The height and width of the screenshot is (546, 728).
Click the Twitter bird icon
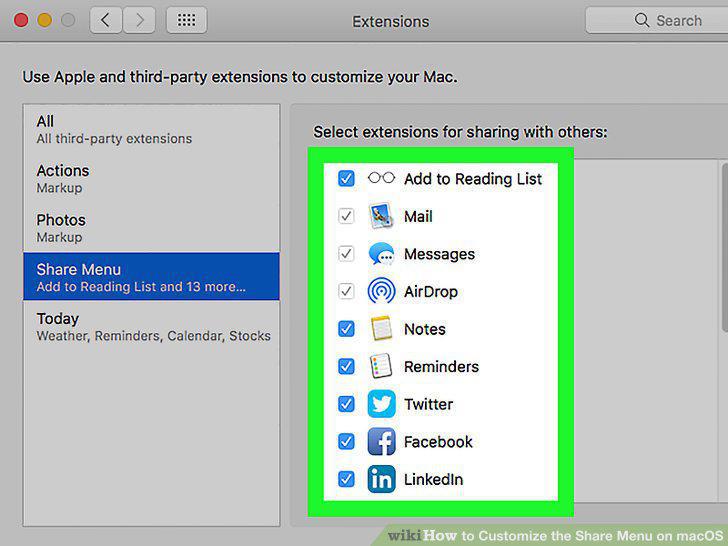[381, 404]
